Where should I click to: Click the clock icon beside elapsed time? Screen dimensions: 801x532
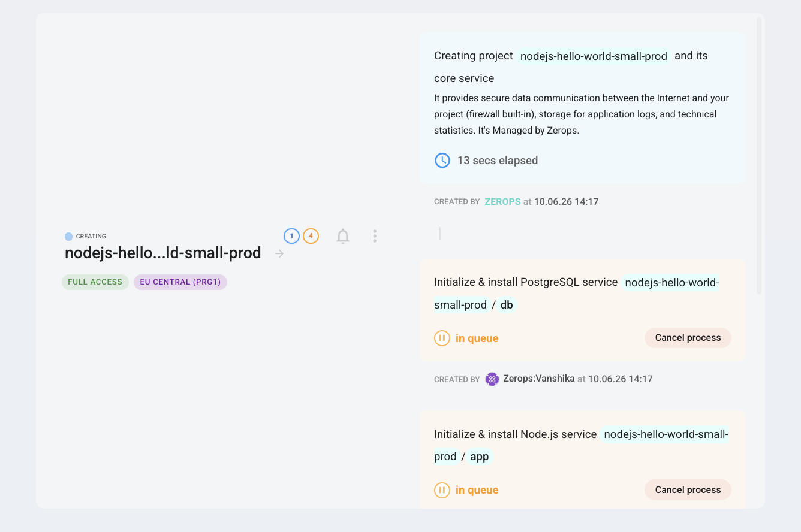tap(442, 160)
